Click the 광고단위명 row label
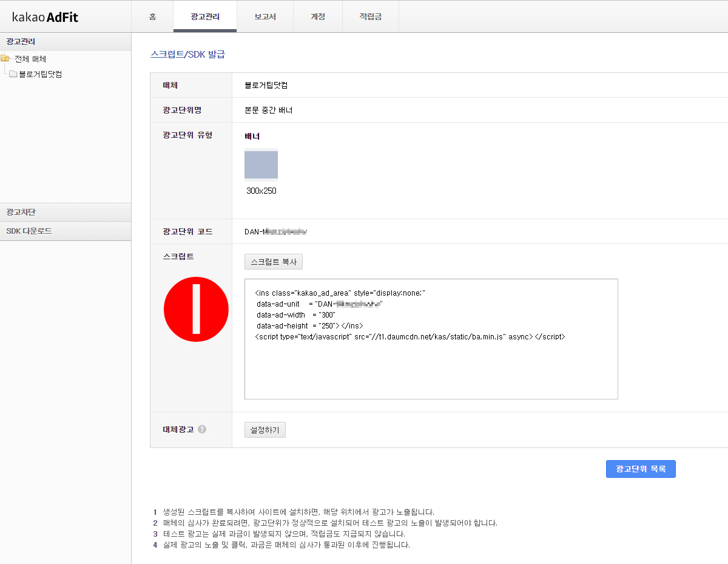Image resolution: width=728 pixels, height=564 pixels. 182,110
